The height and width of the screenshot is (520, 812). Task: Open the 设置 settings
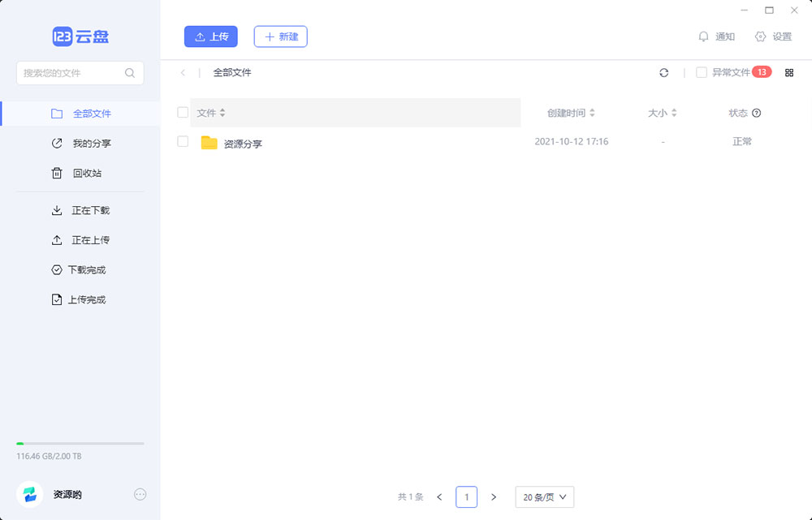[x=773, y=37]
